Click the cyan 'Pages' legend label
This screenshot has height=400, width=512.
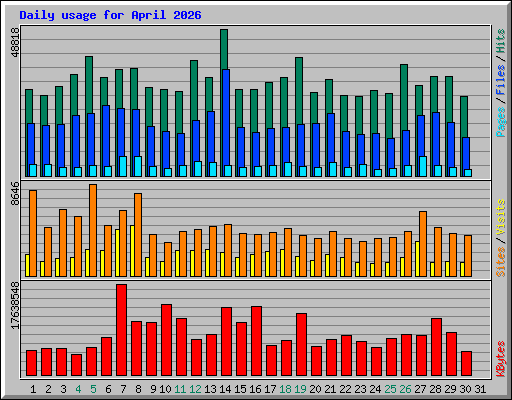(x=501, y=122)
